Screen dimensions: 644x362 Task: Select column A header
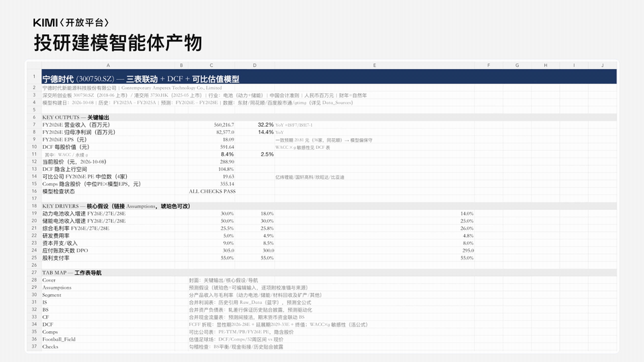click(108, 65)
